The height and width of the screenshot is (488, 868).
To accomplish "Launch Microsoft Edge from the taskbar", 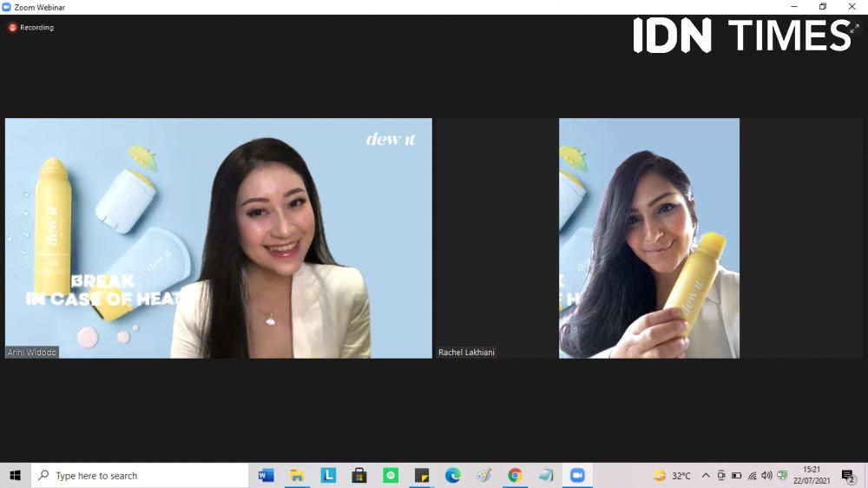I will 453,475.
